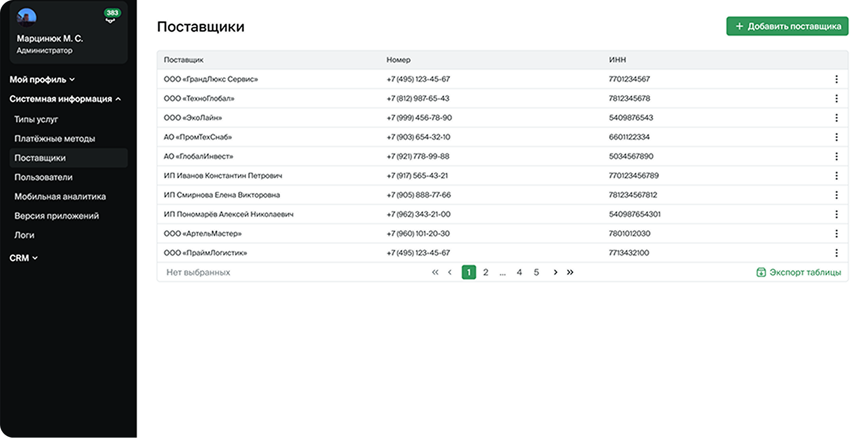Jump to first page double arrow
The image size is (868, 438).
(435, 272)
